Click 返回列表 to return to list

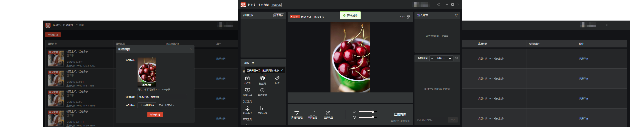coord(276,5)
